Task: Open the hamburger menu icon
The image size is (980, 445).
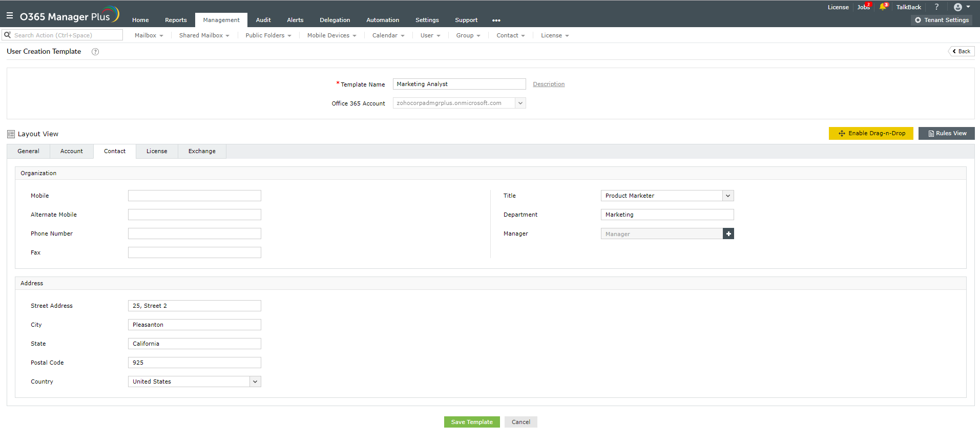Action: click(10, 16)
